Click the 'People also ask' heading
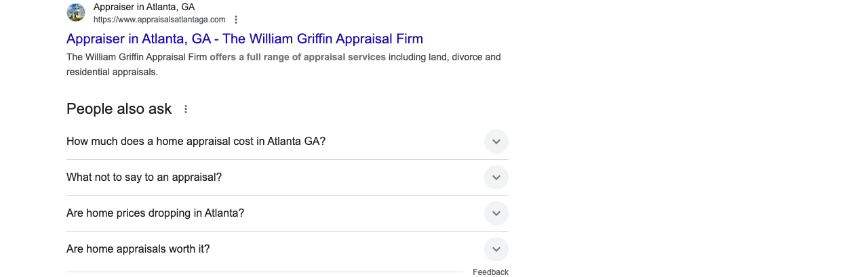 coord(119,109)
